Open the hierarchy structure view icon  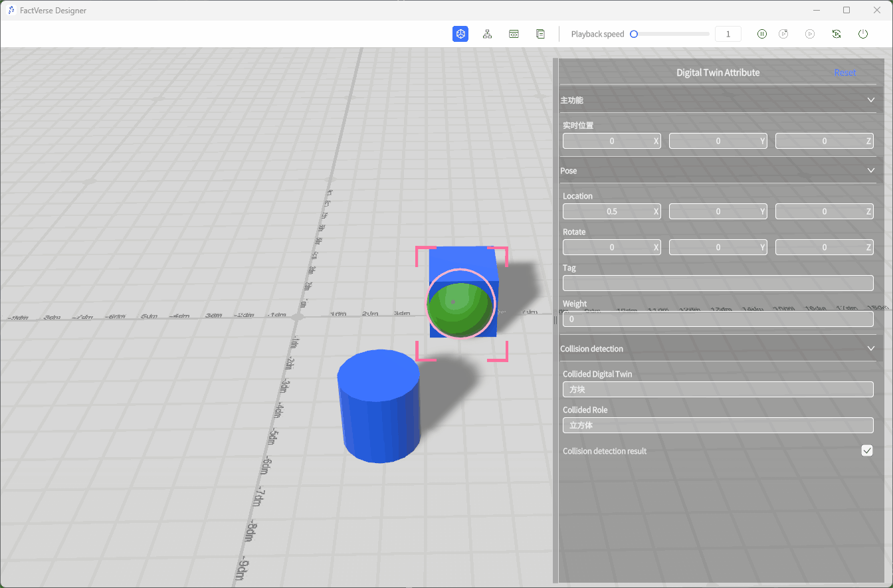coord(487,34)
